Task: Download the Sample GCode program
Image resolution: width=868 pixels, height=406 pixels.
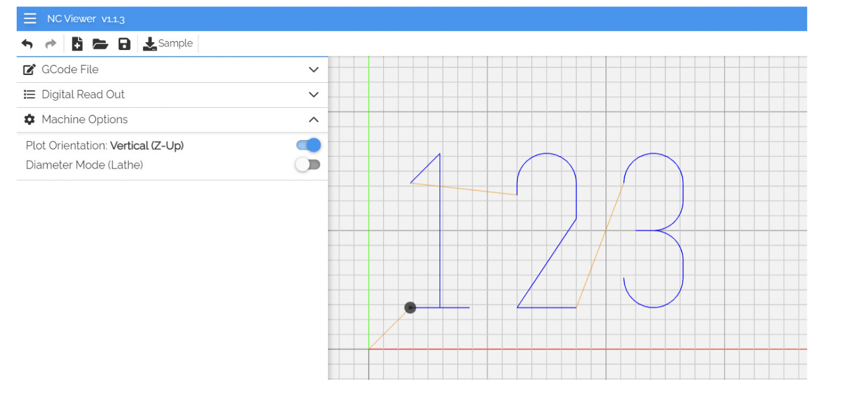Action: (x=149, y=43)
